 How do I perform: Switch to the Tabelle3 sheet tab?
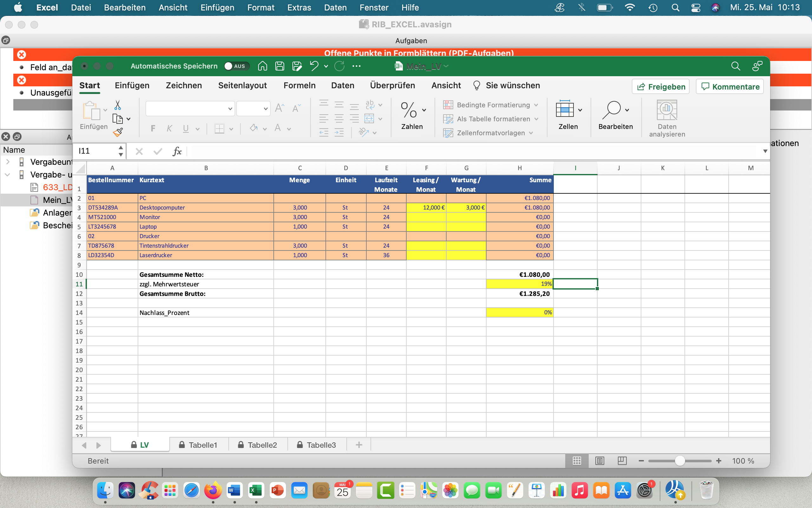[x=317, y=445]
